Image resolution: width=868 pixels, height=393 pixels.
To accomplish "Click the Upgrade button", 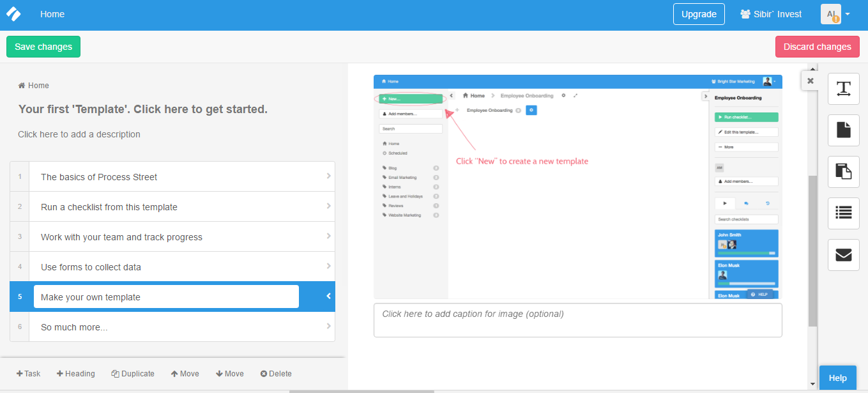I will click(x=699, y=14).
